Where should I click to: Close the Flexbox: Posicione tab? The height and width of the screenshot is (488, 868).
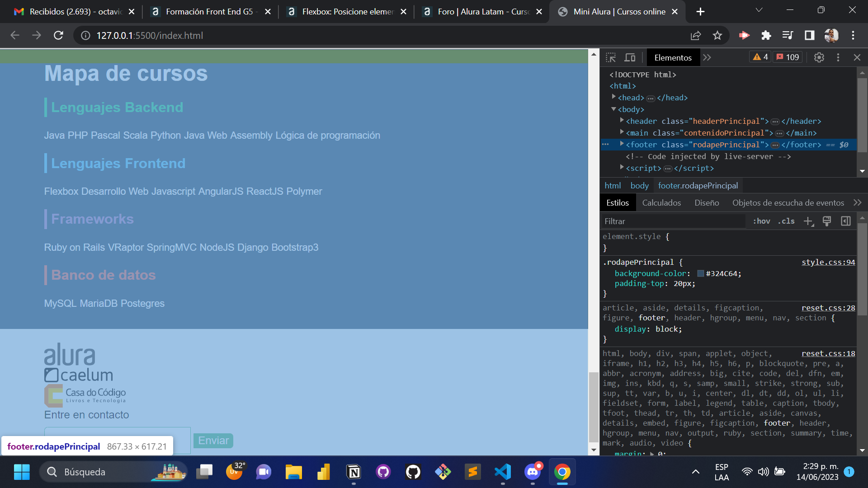click(x=403, y=12)
